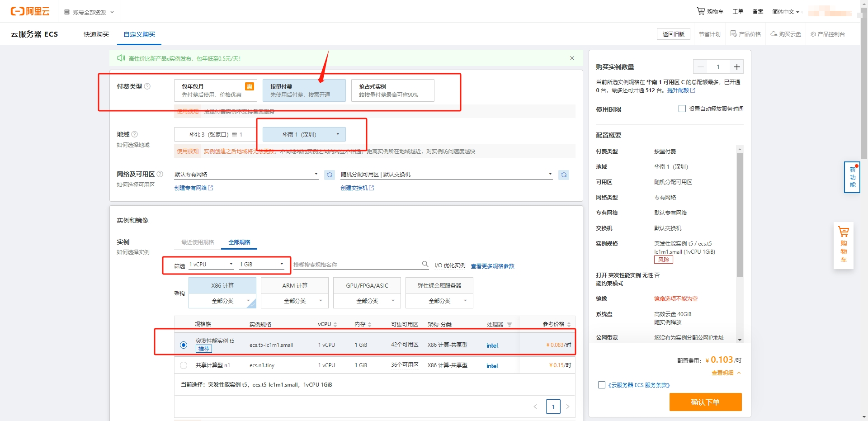This screenshot has height=421, width=868.
Task: Agree to 云服务器 ECS 服务条款 checkbox
Action: tap(602, 385)
